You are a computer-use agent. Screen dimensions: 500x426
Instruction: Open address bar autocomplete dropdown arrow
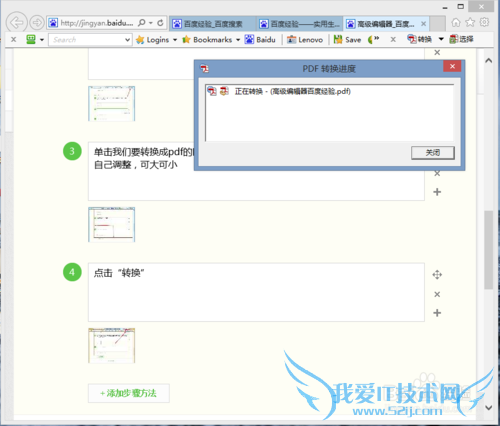[x=151, y=23]
